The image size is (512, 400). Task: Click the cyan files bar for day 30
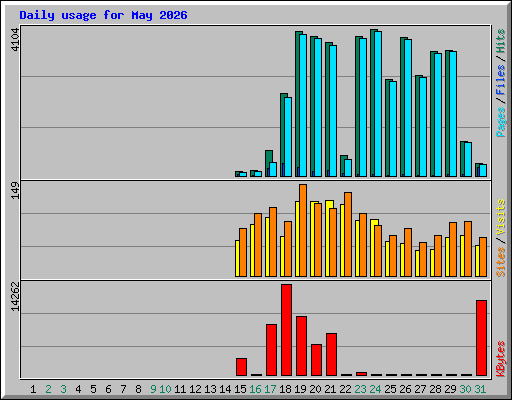[468, 160]
